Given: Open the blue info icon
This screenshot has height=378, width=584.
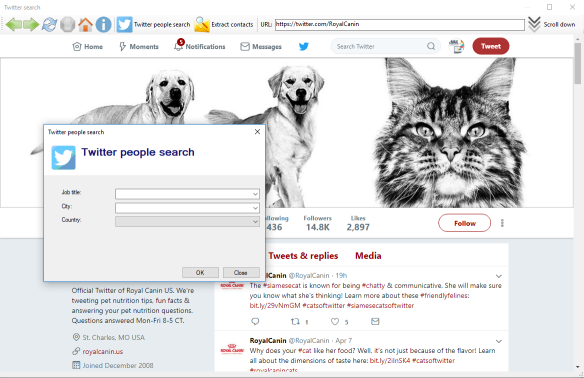Looking at the screenshot, I should tap(103, 25).
